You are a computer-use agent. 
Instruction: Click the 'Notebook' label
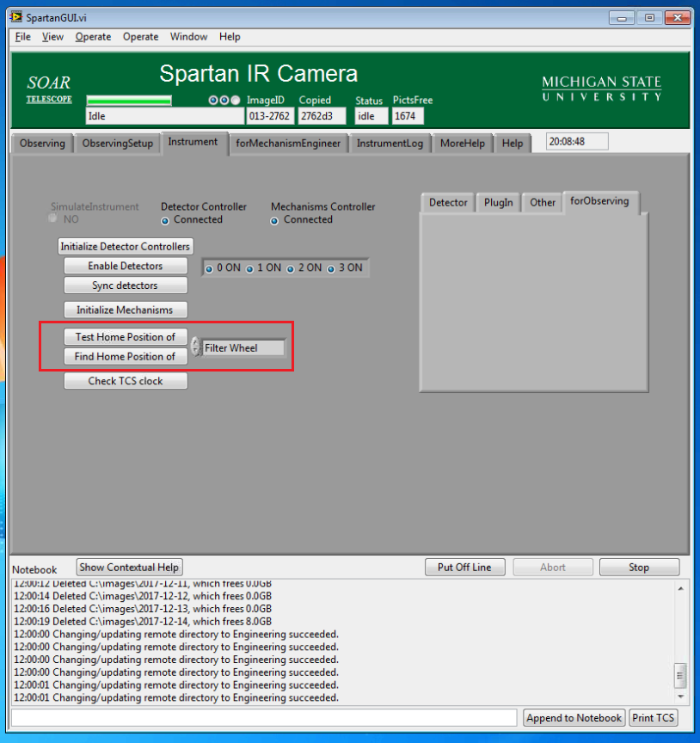coord(34,569)
